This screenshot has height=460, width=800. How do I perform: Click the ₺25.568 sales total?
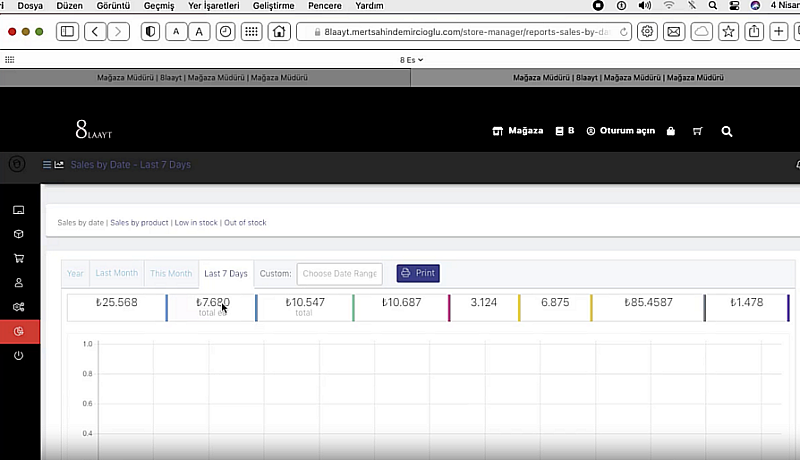117,302
